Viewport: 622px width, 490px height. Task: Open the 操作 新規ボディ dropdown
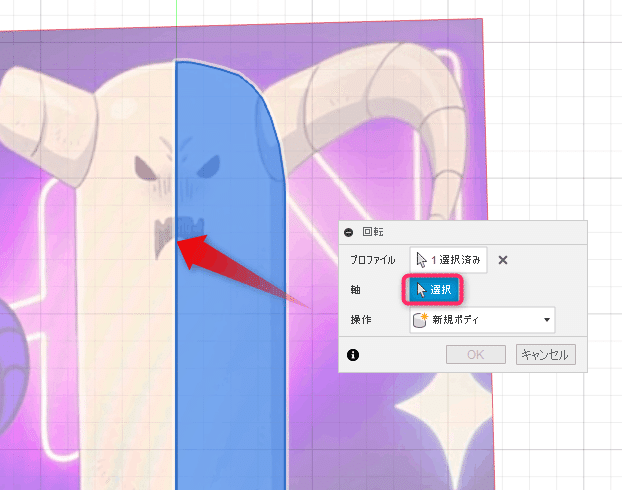click(482, 320)
